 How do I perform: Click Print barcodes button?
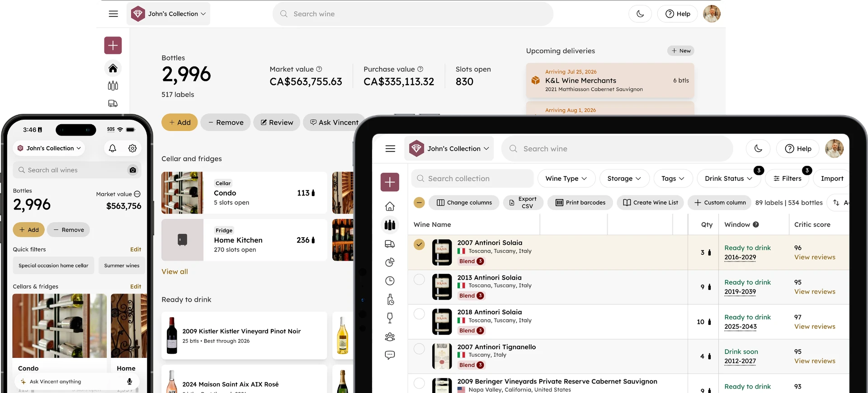(x=580, y=203)
